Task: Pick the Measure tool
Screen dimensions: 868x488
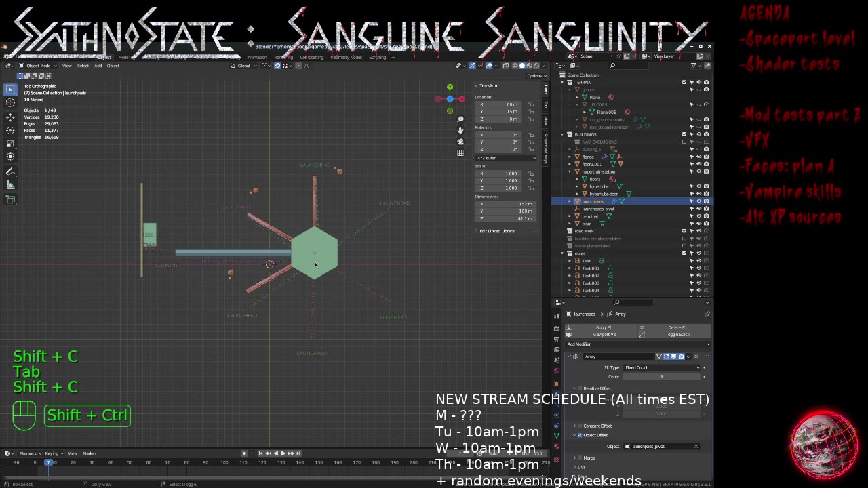Action: tap(10, 185)
